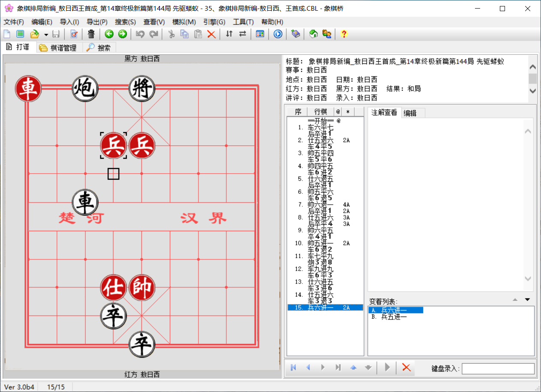Select the 注解查看 tab
Viewport: 541px width, 392px height.
(385, 113)
